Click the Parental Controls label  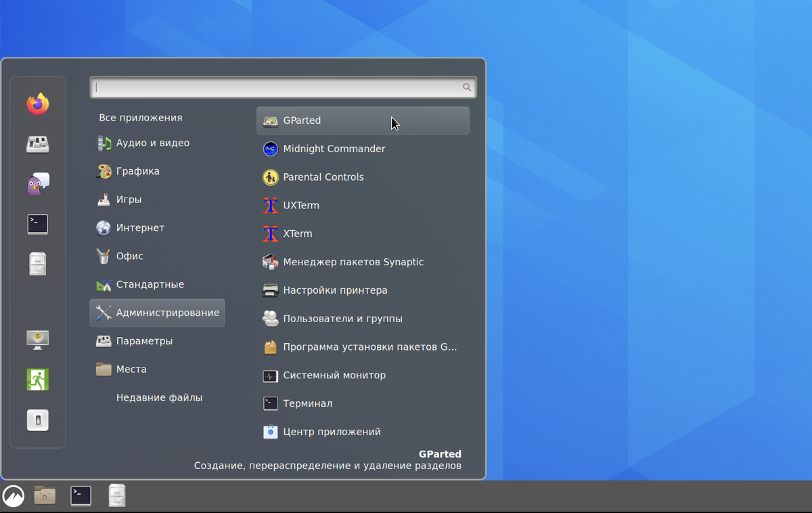click(x=323, y=177)
